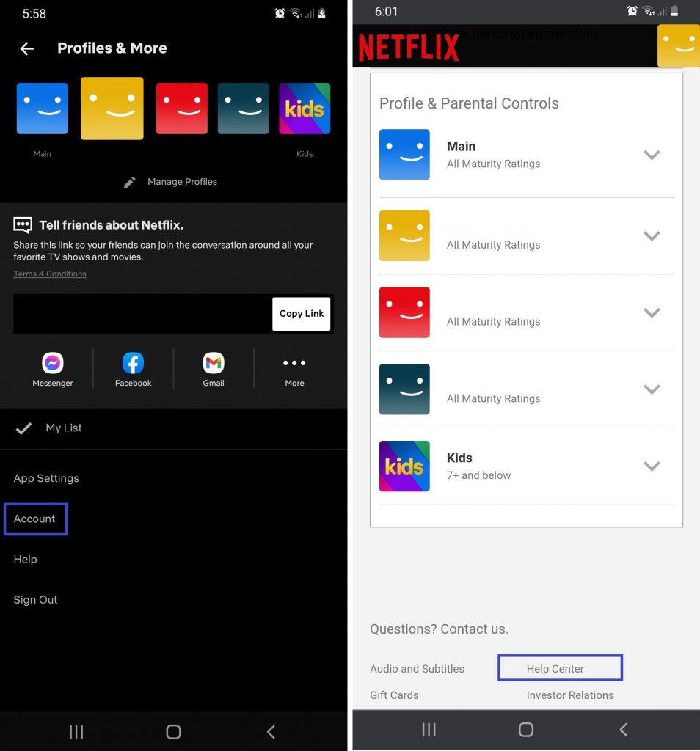Click the Copy Link button
The height and width of the screenshot is (751, 700).
301,313
